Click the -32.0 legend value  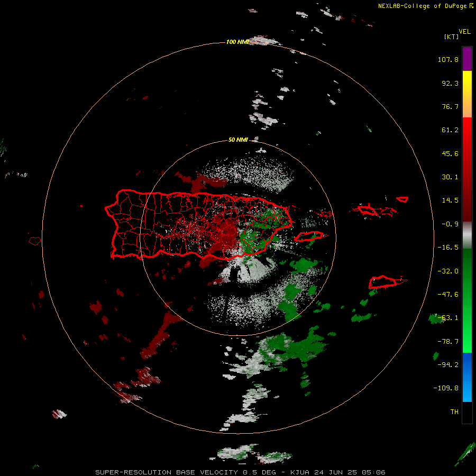pyautogui.click(x=448, y=271)
